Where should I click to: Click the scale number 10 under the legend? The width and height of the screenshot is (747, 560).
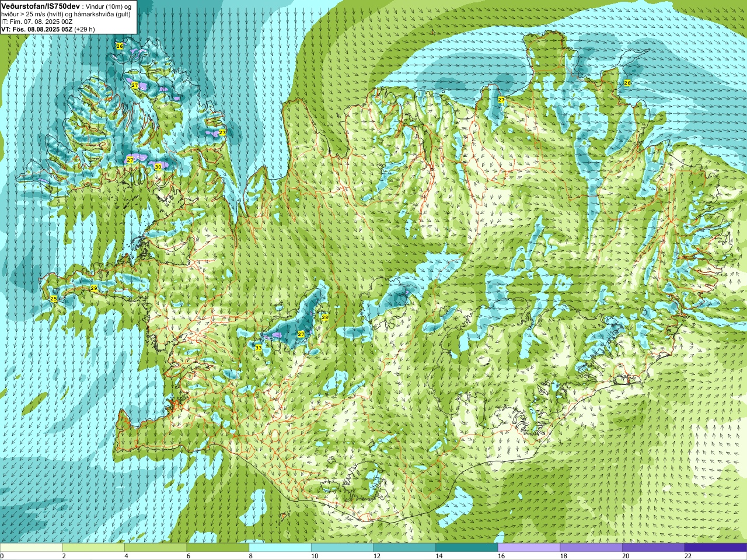coord(315,556)
